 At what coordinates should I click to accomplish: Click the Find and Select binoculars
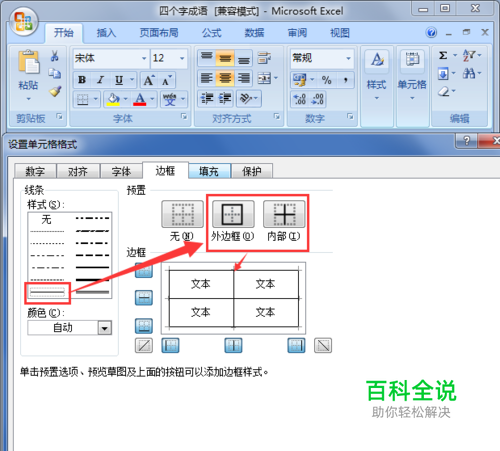469,73
